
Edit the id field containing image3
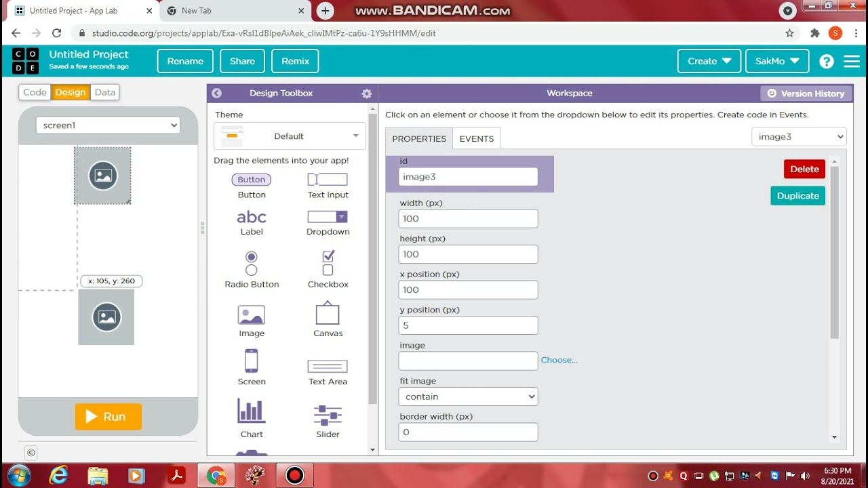[x=468, y=177]
